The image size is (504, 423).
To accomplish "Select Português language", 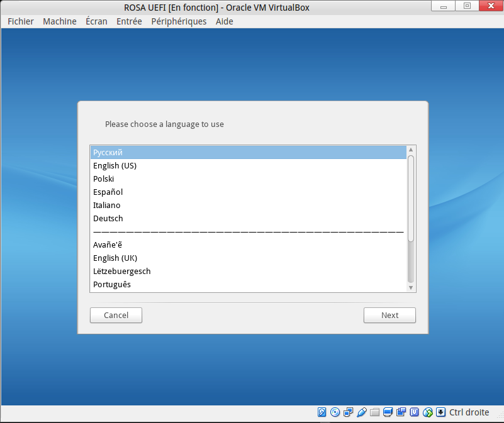I will coord(249,284).
